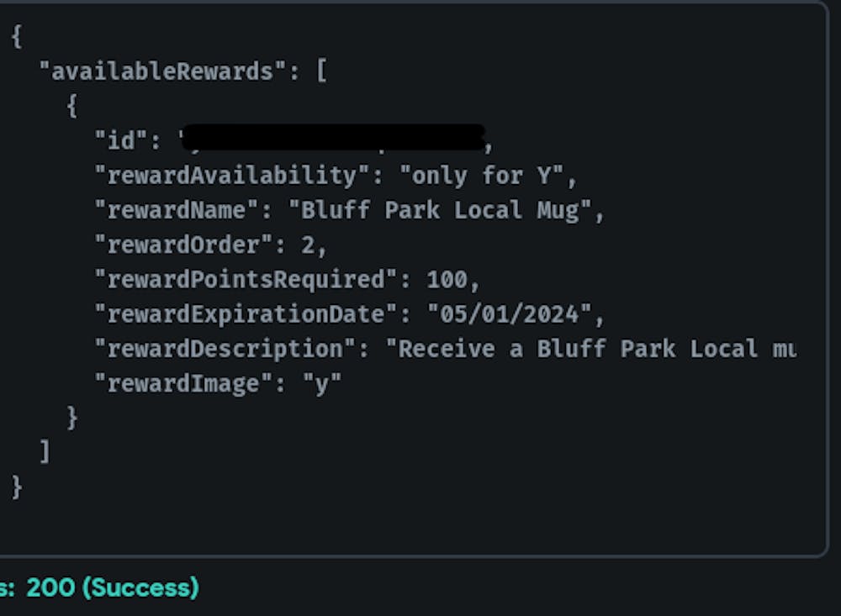Click the rewardImage value "y"

[x=321, y=384]
